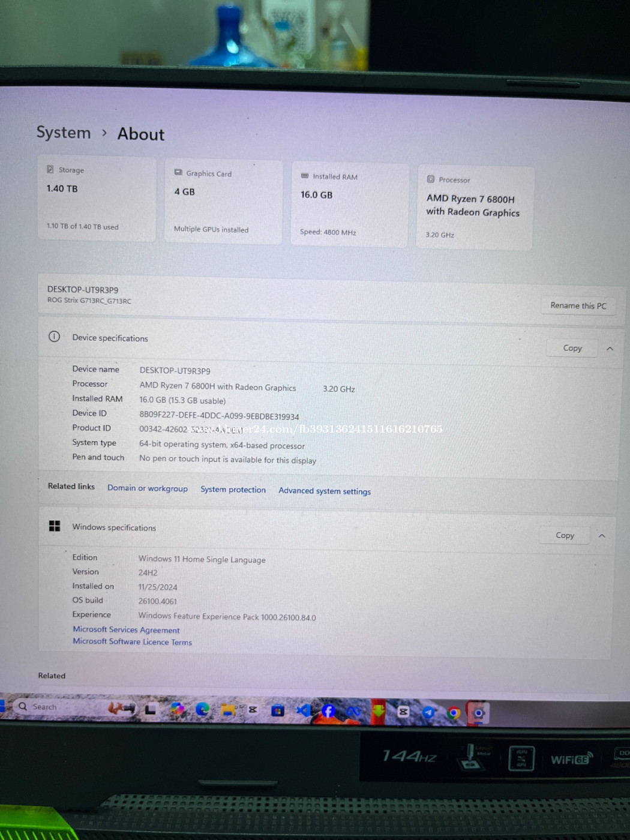
Task: Open Microsoft Software Licence Terms link
Action: 133,641
